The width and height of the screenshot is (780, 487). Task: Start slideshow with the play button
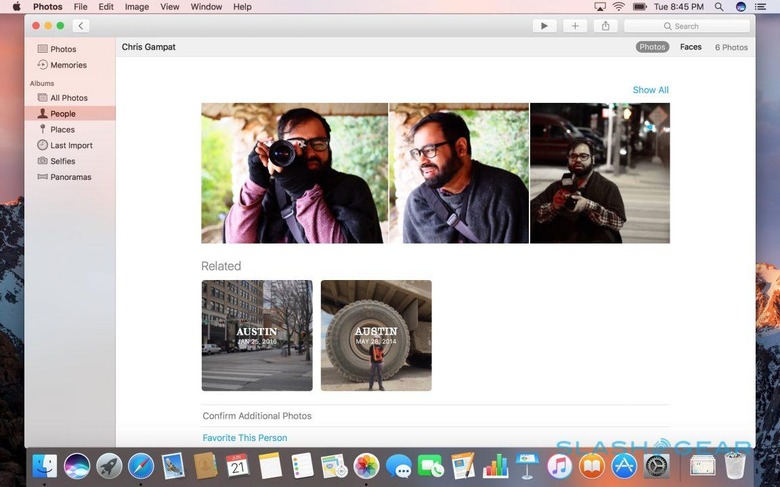click(x=544, y=26)
